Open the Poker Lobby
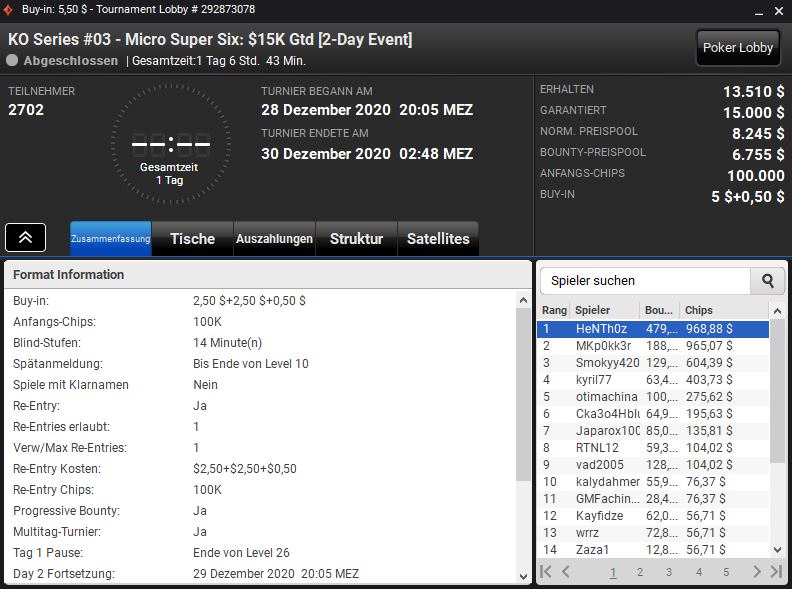Viewport: 792px width, 589px height. click(738, 48)
